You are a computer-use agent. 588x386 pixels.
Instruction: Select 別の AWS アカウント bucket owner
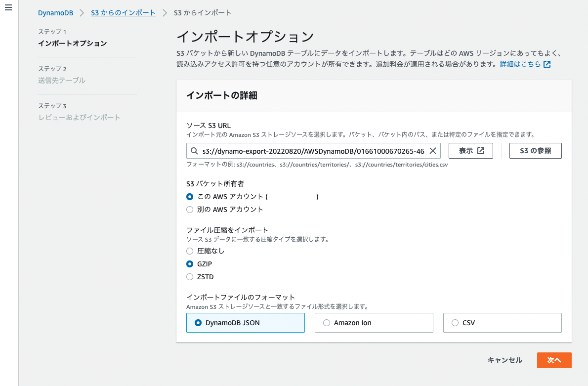(x=189, y=209)
